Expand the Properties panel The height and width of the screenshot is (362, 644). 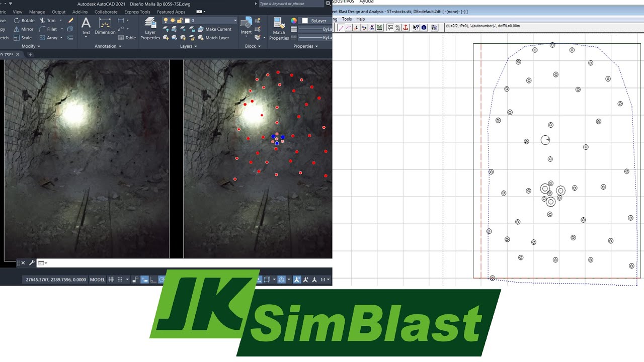(x=306, y=46)
